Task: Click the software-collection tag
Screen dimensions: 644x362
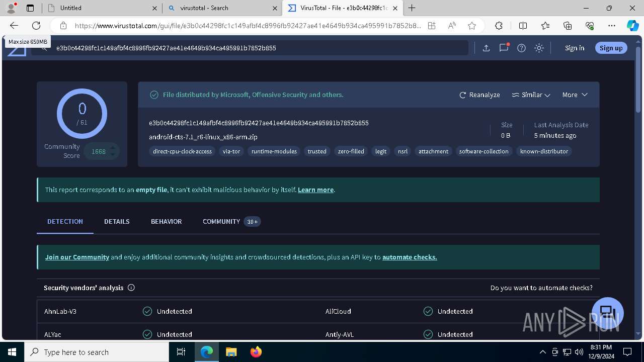Action: pyautogui.click(x=484, y=151)
